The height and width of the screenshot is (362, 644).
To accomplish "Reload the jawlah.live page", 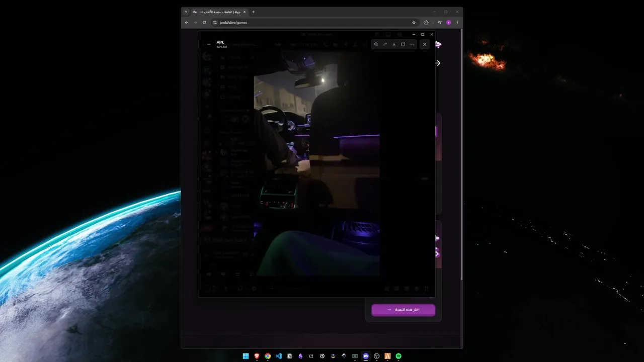I will [x=204, y=23].
